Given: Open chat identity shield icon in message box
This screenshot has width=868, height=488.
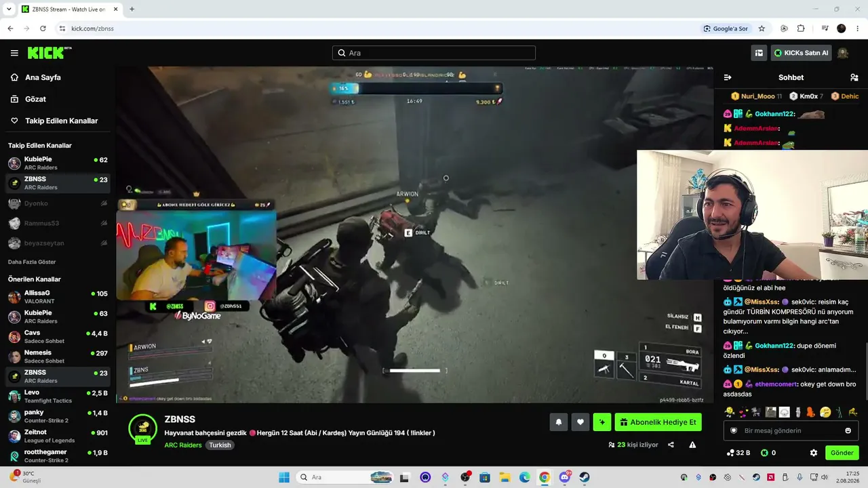Looking at the screenshot, I should pyautogui.click(x=734, y=430).
